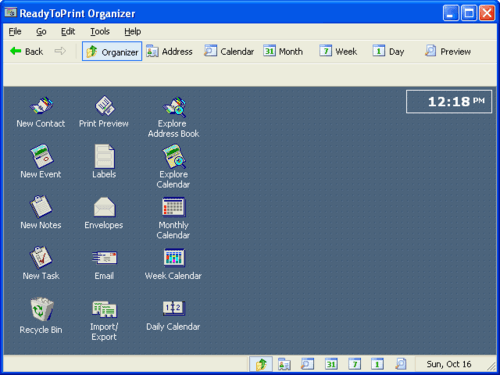Launch Print Preview from the organizer
The height and width of the screenshot is (375, 500).
[x=104, y=112]
